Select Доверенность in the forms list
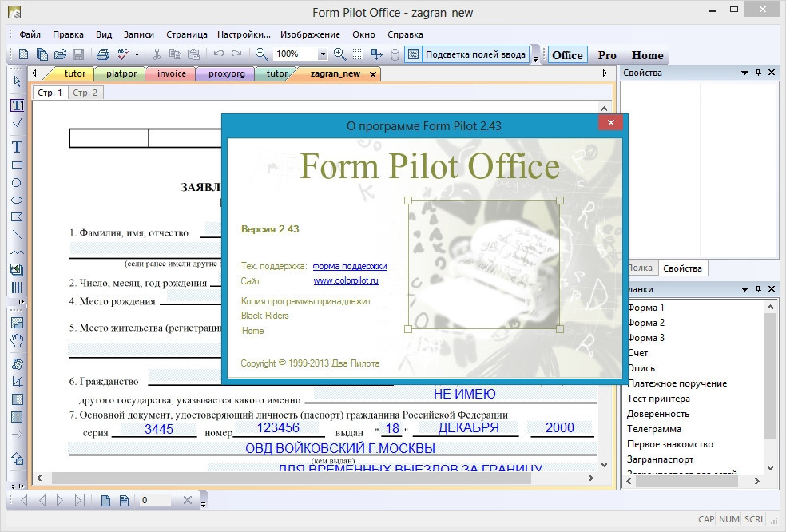This screenshot has width=786, height=532. coord(658,414)
